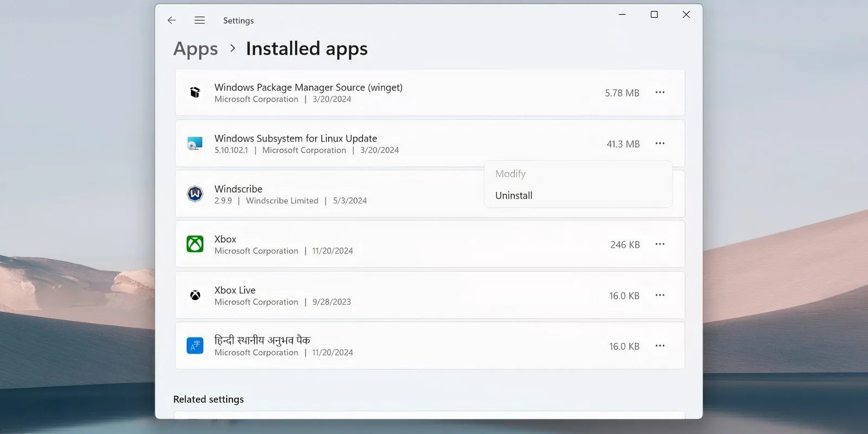868x434 pixels.
Task: Click the Windscribe app icon
Action: 195,194
